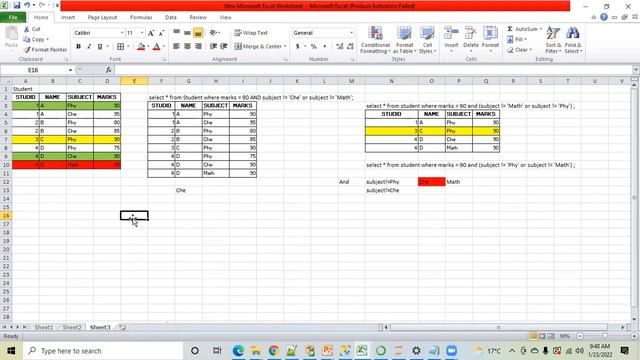Toggle Bottom Align
This screenshot has width=640, height=360.
point(198,33)
